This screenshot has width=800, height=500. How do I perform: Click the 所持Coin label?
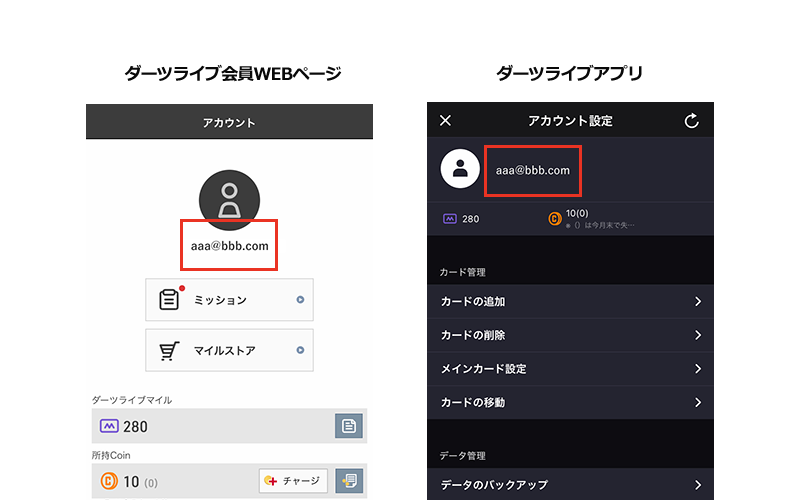click(x=111, y=455)
